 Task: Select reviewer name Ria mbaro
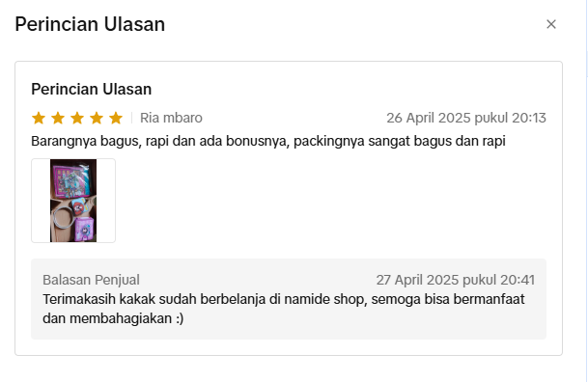pyautogui.click(x=171, y=118)
